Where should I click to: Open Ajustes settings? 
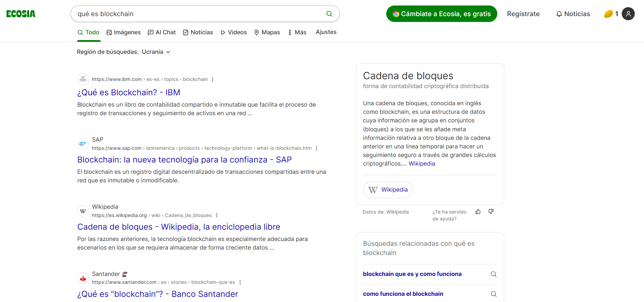(x=326, y=32)
